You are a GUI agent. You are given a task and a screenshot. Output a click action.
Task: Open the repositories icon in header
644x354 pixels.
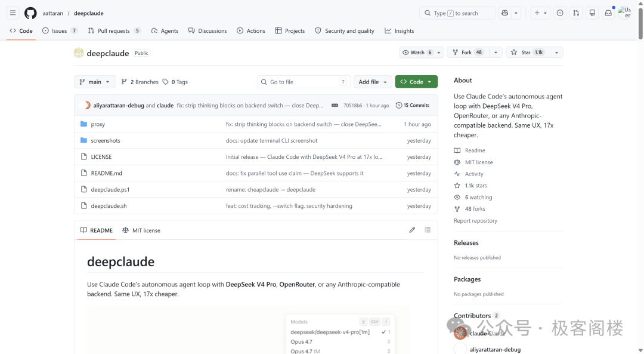point(592,13)
